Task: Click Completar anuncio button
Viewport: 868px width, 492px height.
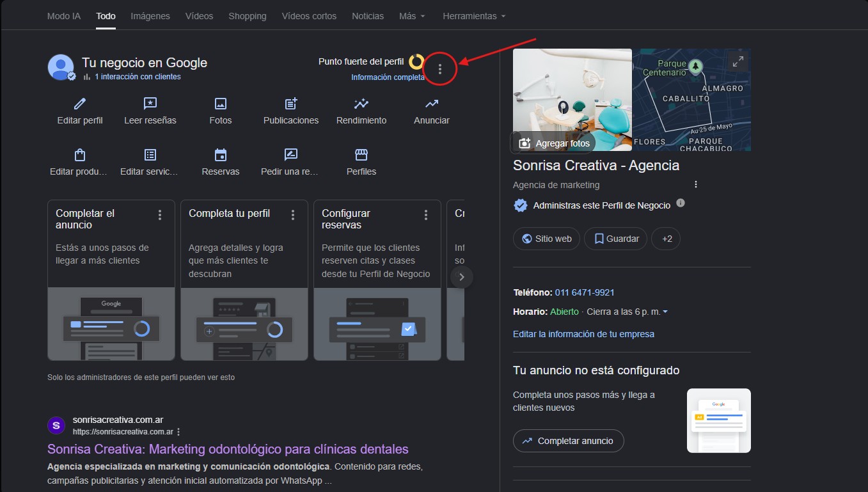Action: click(x=568, y=441)
